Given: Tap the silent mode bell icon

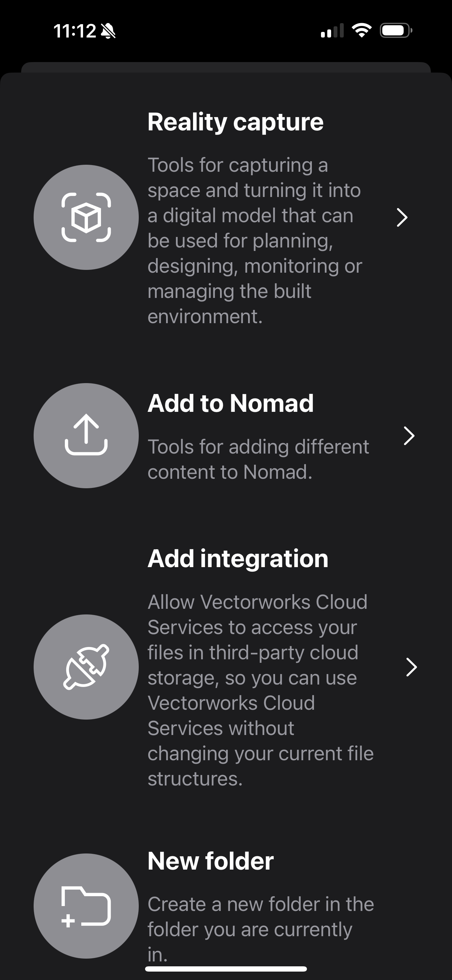Looking at the screenshot, I should pos(108,31).
